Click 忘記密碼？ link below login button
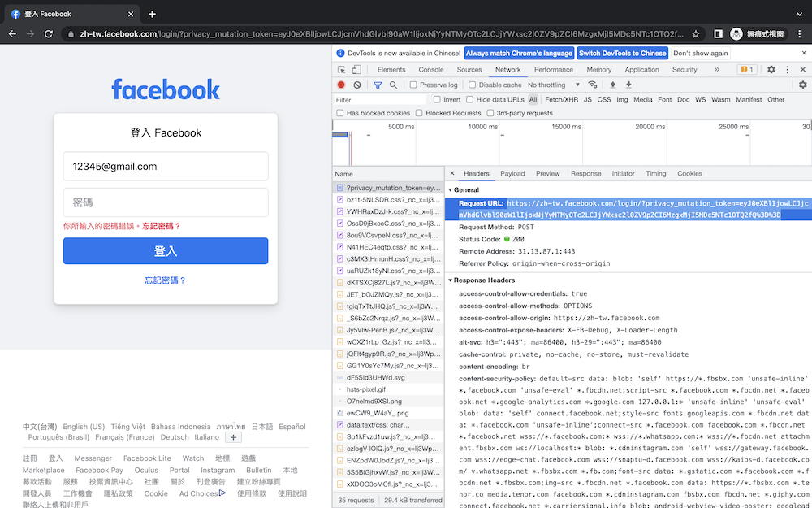Screen dimensions: 812x508 (165, 280)
